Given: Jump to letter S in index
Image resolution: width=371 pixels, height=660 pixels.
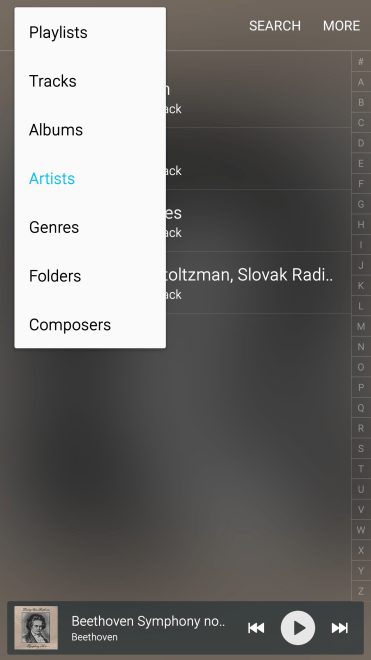Looking at the screenshot, I should (361, 448).
